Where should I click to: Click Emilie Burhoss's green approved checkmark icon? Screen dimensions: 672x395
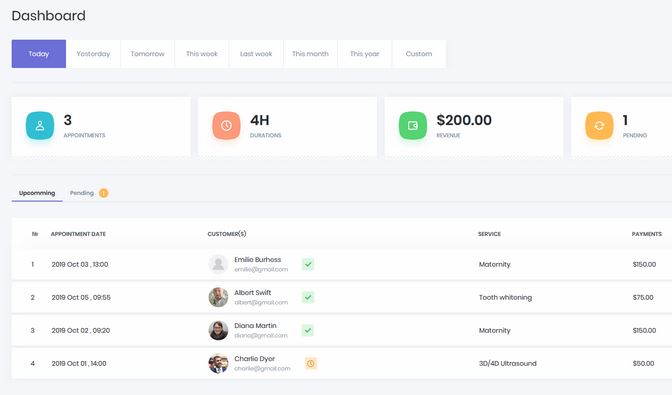click(308, 264)
